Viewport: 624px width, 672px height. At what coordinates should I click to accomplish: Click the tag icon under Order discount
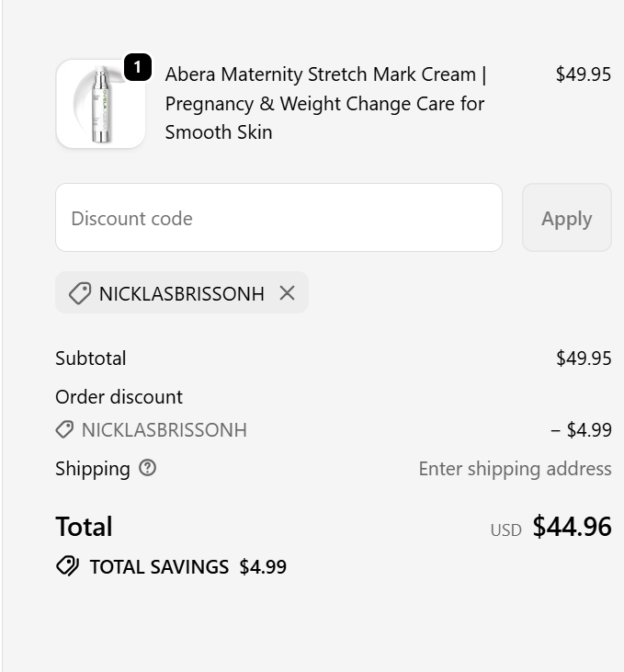click(x=64, y=429)
